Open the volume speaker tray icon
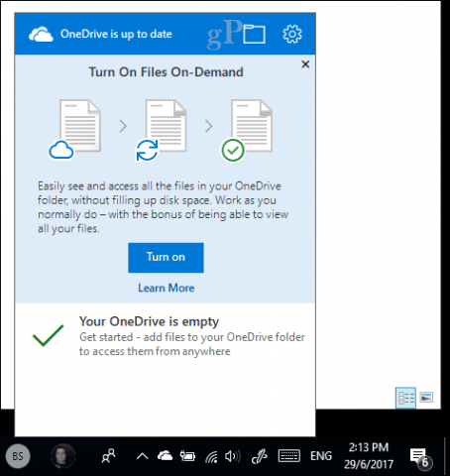 [x=233, y=456]
